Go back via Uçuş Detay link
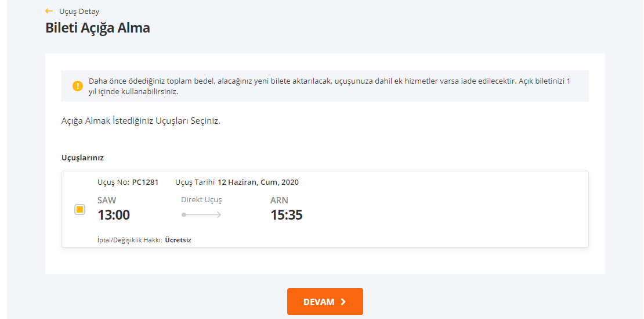Image resolution: width=644 pixels, height=319 pixels. [79, 11]
